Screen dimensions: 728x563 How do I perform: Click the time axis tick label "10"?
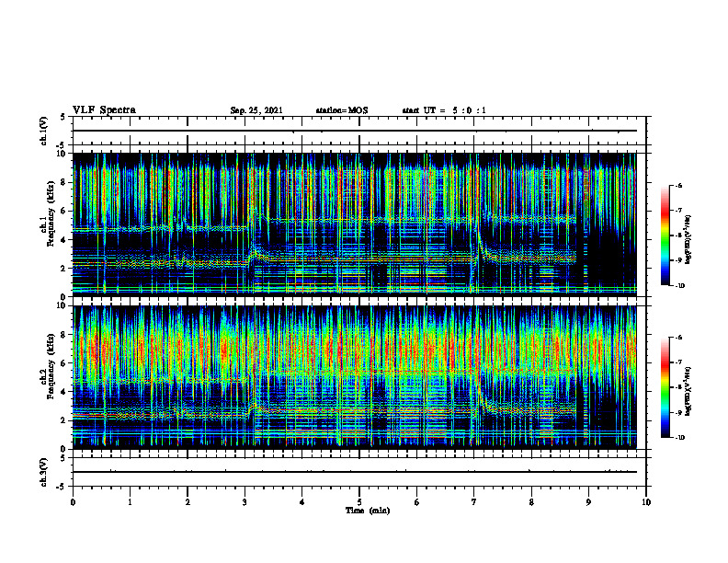646,502
